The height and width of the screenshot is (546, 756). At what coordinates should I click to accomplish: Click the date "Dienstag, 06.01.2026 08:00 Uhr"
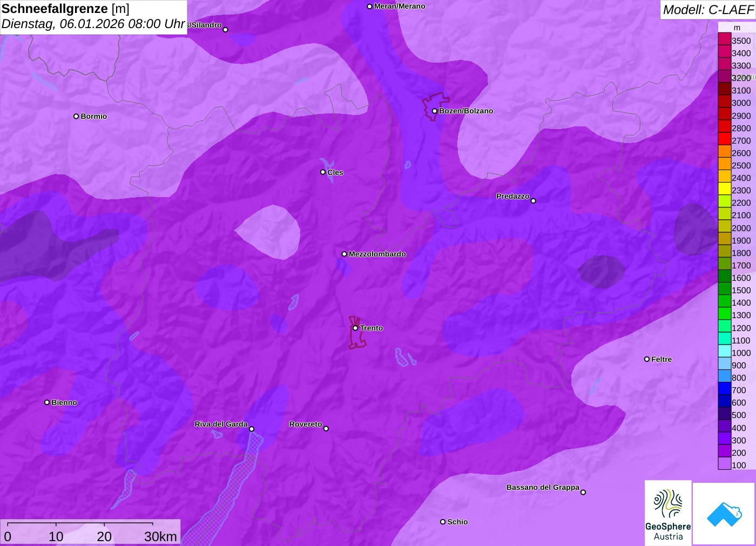point(93,24)
